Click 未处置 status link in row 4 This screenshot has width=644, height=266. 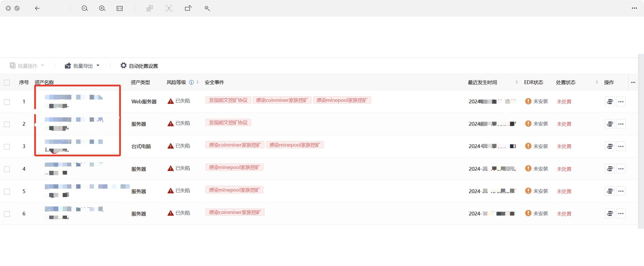coord(564,169)
